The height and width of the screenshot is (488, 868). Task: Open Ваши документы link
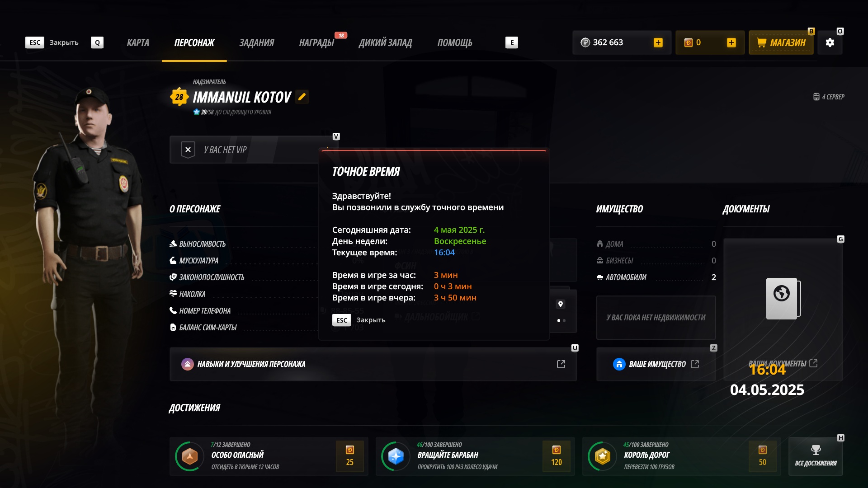point(783,363)
